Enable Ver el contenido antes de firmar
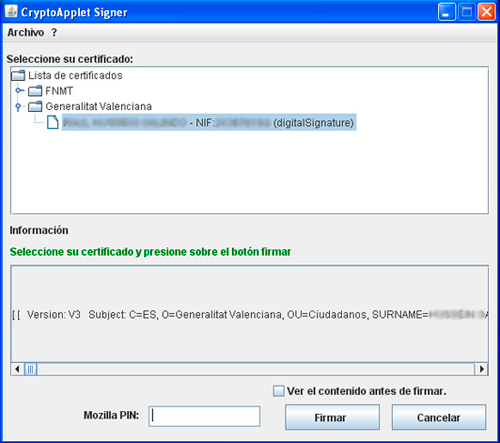500x443 pixels. (279, 391)
